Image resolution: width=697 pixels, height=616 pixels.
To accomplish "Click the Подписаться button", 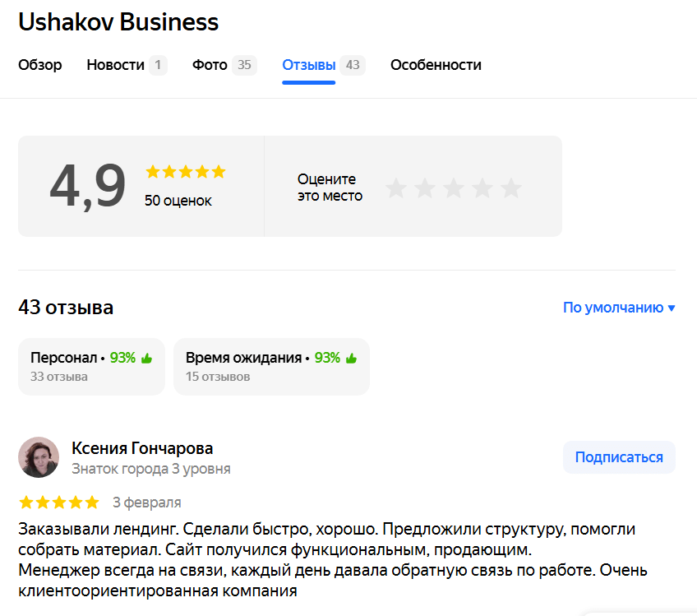I will (619, 457).
